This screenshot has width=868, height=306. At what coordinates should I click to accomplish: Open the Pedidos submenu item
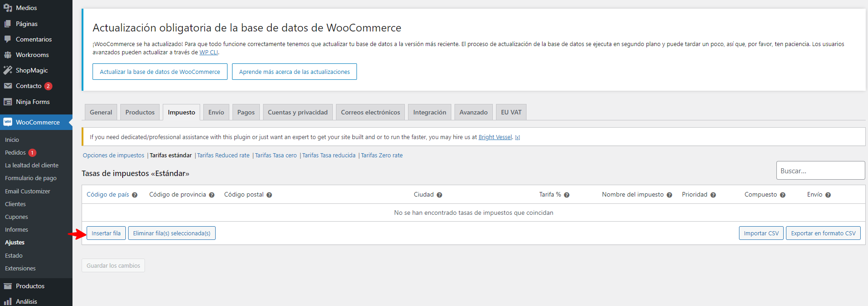[x=15, y=153]
